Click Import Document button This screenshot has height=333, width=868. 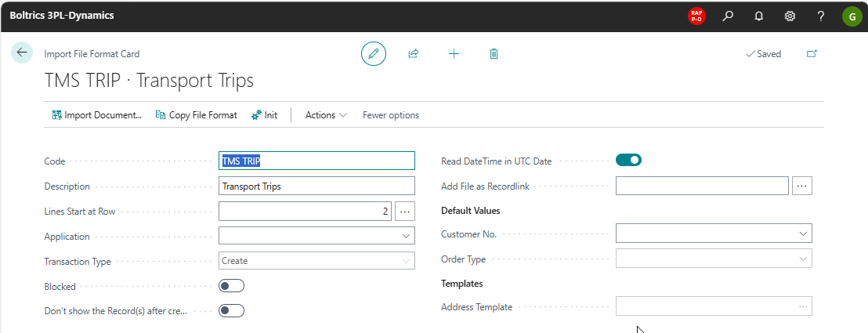(x=96, y=115)
